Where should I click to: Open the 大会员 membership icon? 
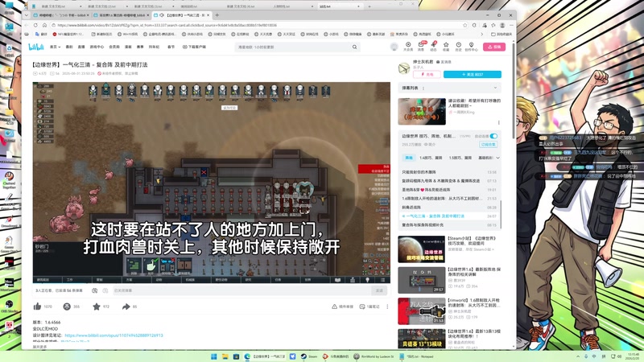(408, 47)
